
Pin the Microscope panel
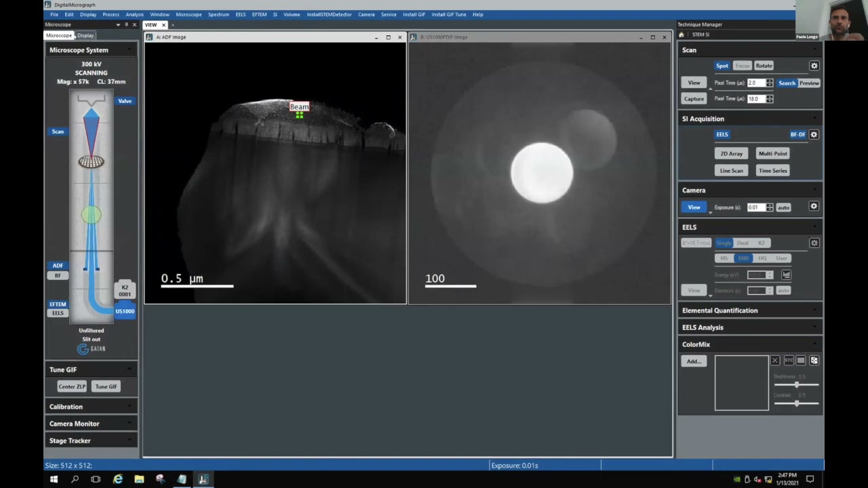(x=125, y=24)
